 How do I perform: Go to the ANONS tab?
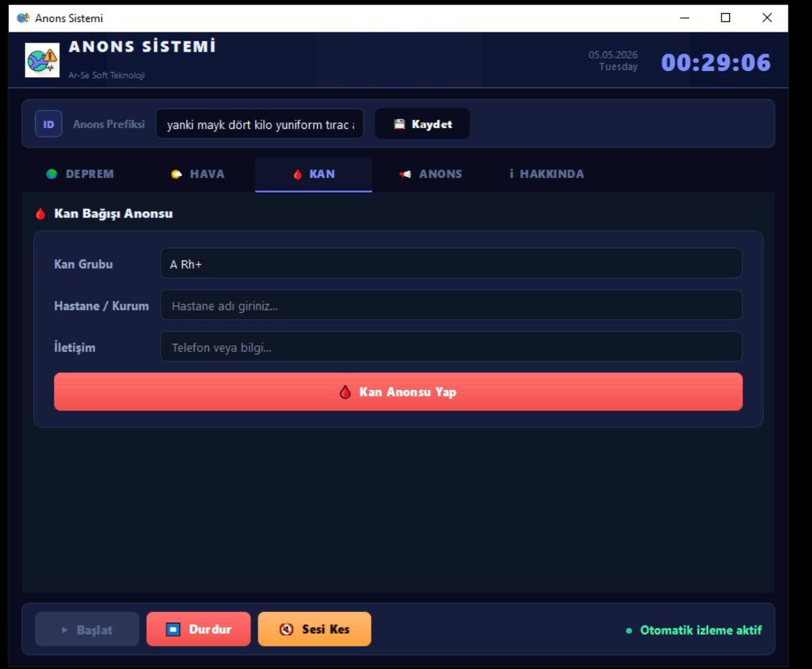(430, 174)
